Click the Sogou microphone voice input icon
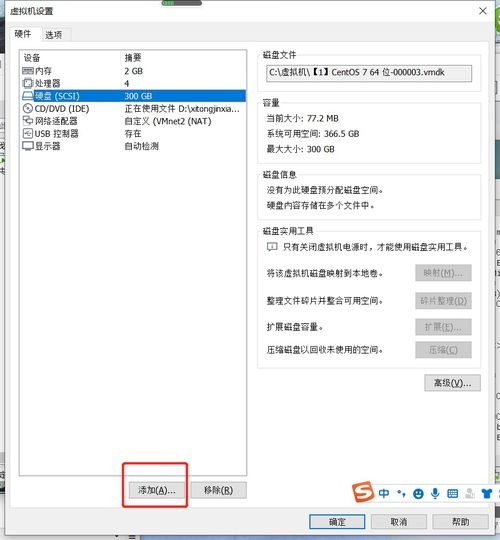The height and width of the screenshot is (540, 500). point(435,494)
